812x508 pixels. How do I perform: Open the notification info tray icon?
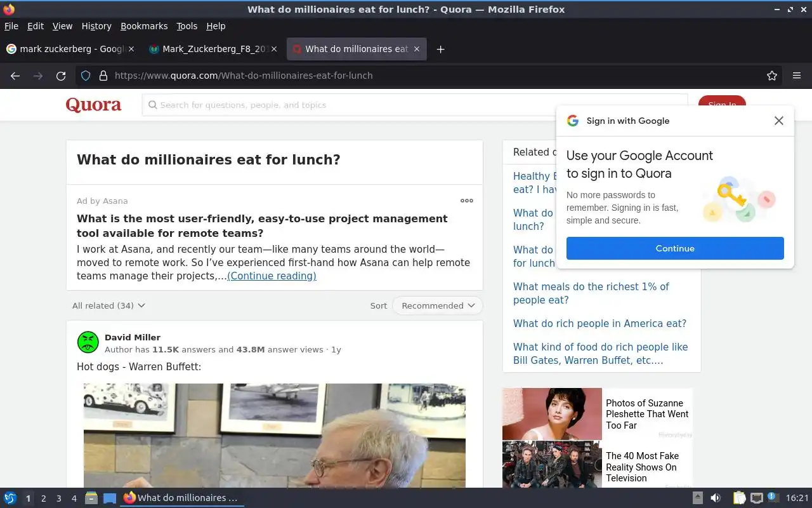coord(773,497)
